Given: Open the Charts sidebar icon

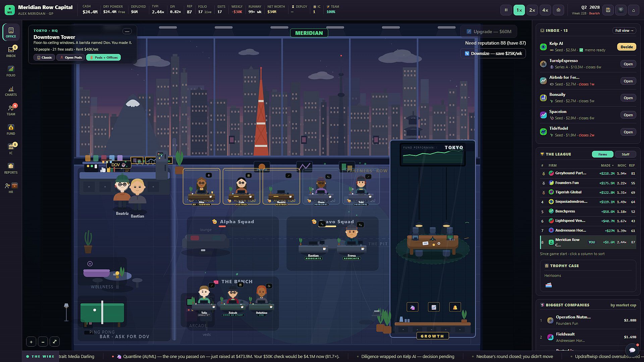Looking at the screenshot, I should click(11, 90).
